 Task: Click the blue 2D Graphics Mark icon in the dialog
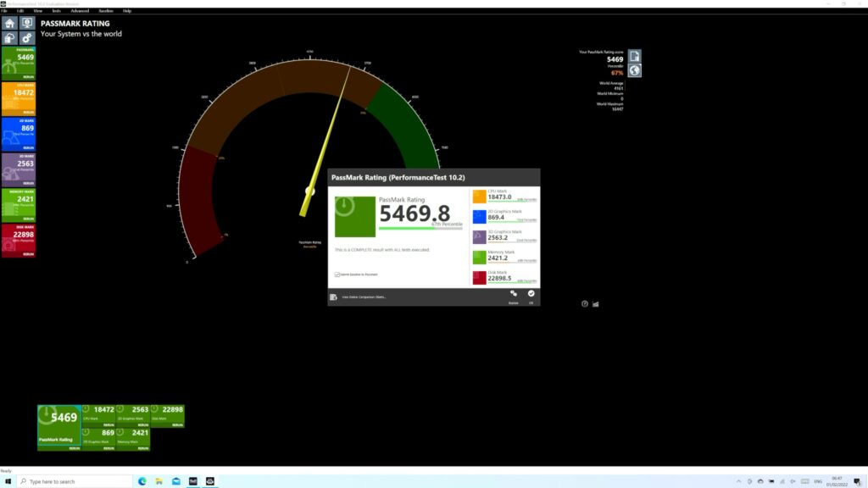click(x=480, y=216)
